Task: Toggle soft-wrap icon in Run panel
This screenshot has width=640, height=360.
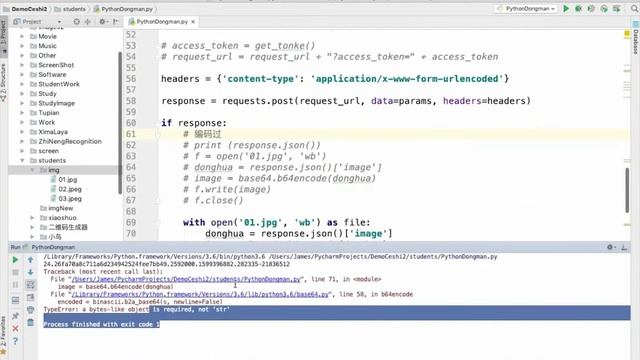Action: [x=30, y=285]
